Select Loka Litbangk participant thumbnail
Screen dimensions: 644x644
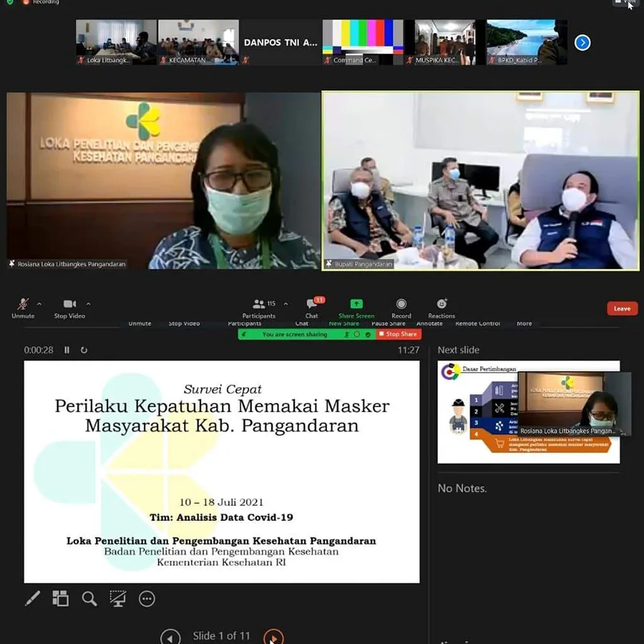116,42
